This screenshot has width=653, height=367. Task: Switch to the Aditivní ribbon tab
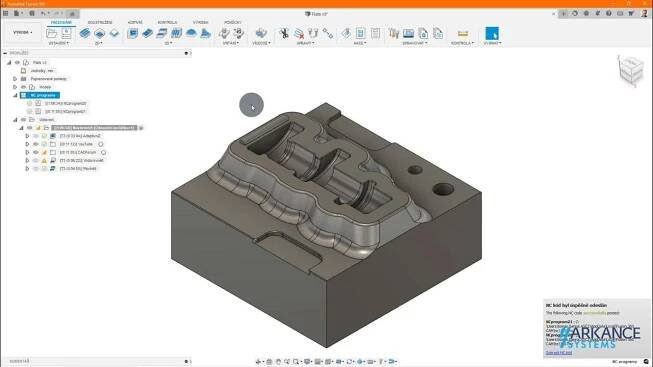135,22
